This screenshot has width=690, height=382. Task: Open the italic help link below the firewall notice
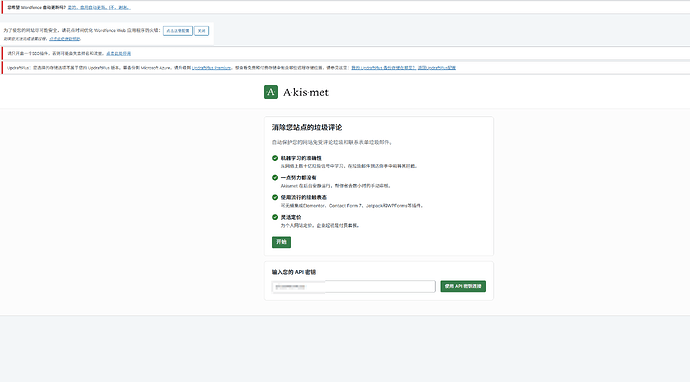click(65, 39)
